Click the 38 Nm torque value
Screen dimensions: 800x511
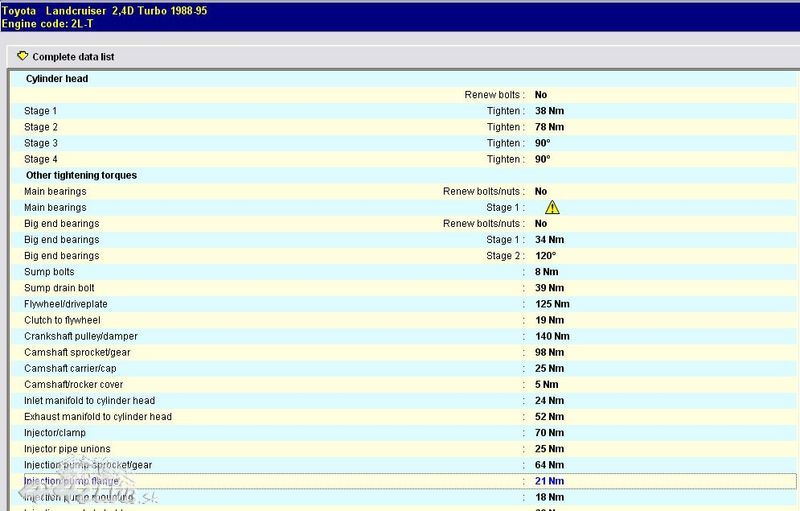click(549, 111)
